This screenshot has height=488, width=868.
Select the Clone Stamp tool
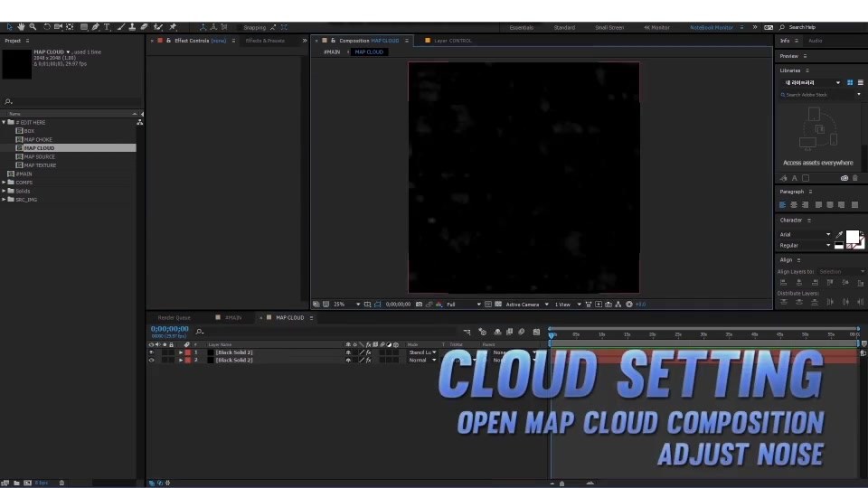click(x=132, y=26)
